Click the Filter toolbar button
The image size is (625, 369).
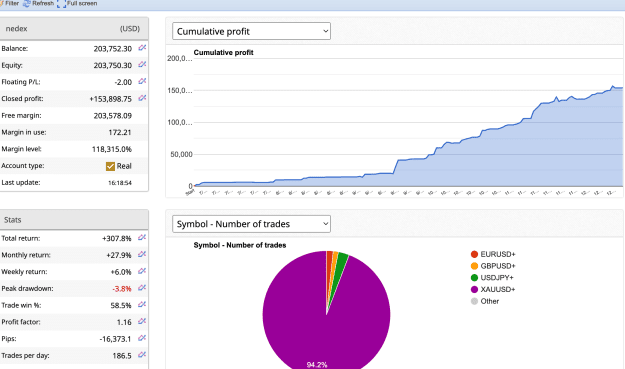pos(10,3)
